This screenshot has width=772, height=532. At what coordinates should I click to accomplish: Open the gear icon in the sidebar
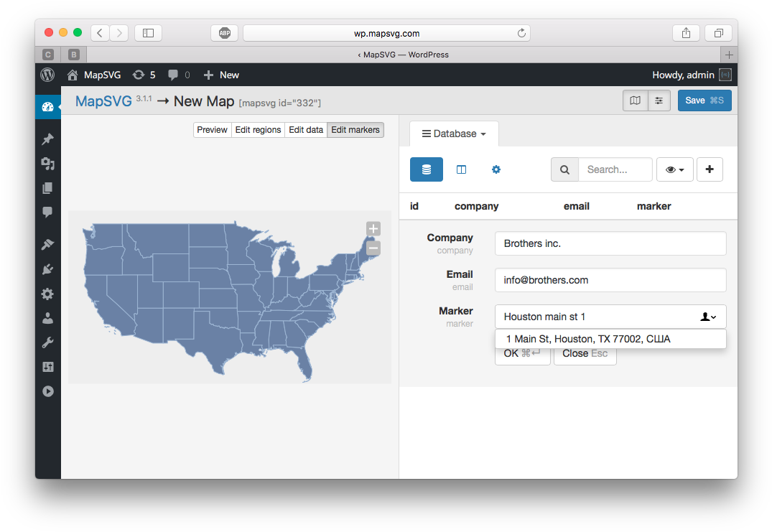[x=48, y=294]
